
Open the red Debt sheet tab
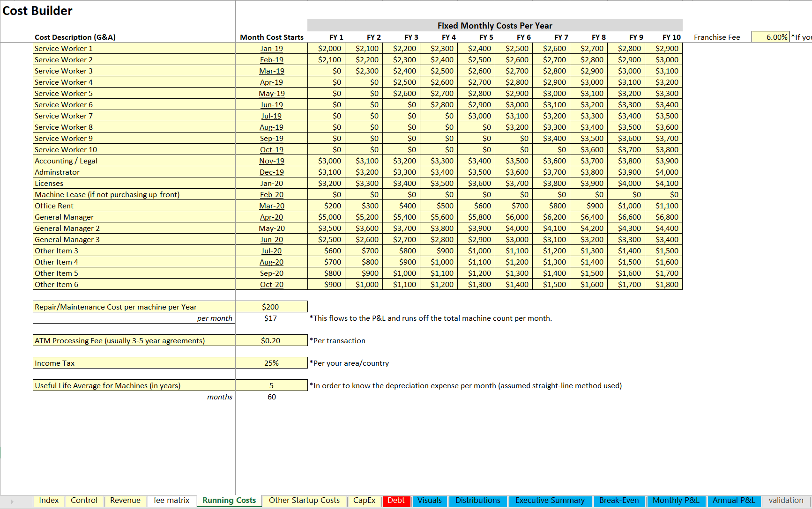point(396,501)
